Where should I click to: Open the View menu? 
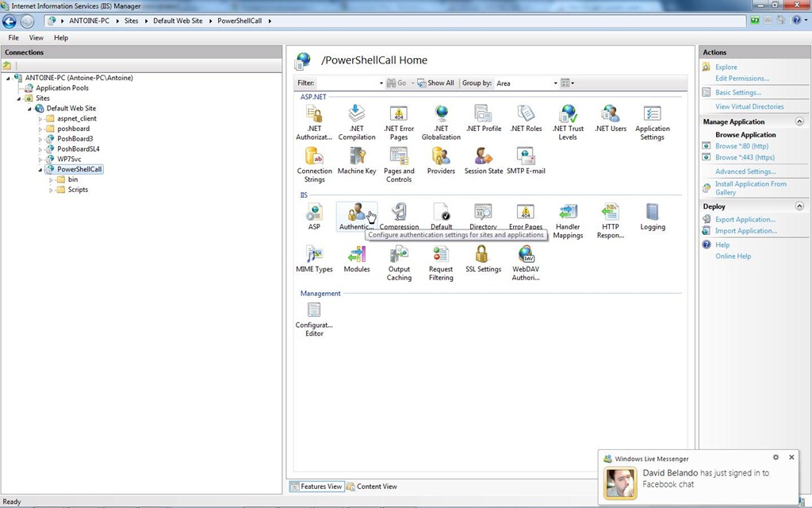pyautogui.click(x=36, y=38)
